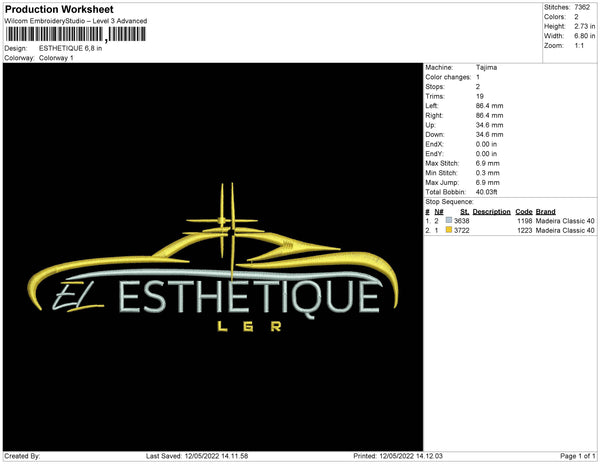Click the barcode under the header
Image resolution: width=600 pixels, height=464 pixels.
point(75,34)
